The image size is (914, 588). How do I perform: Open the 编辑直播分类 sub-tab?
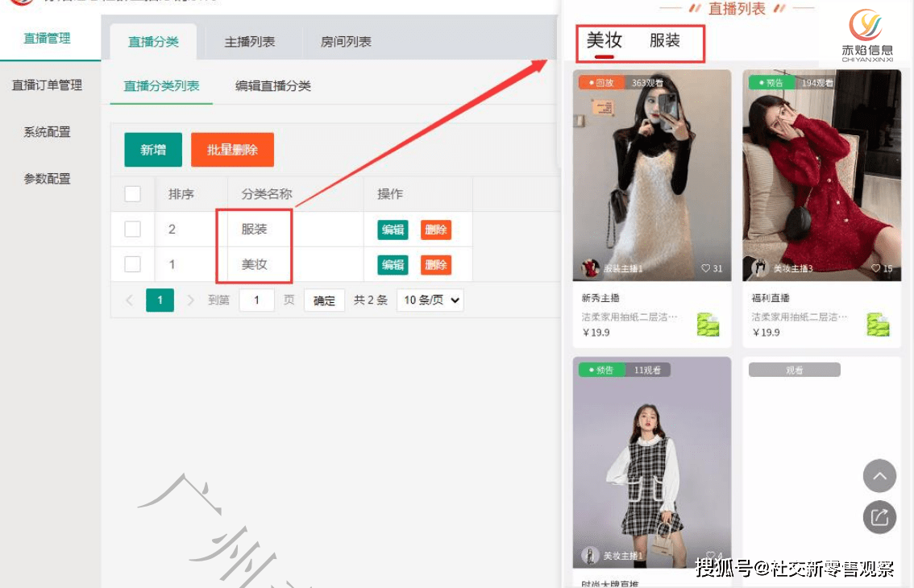[x=272, y=86]
